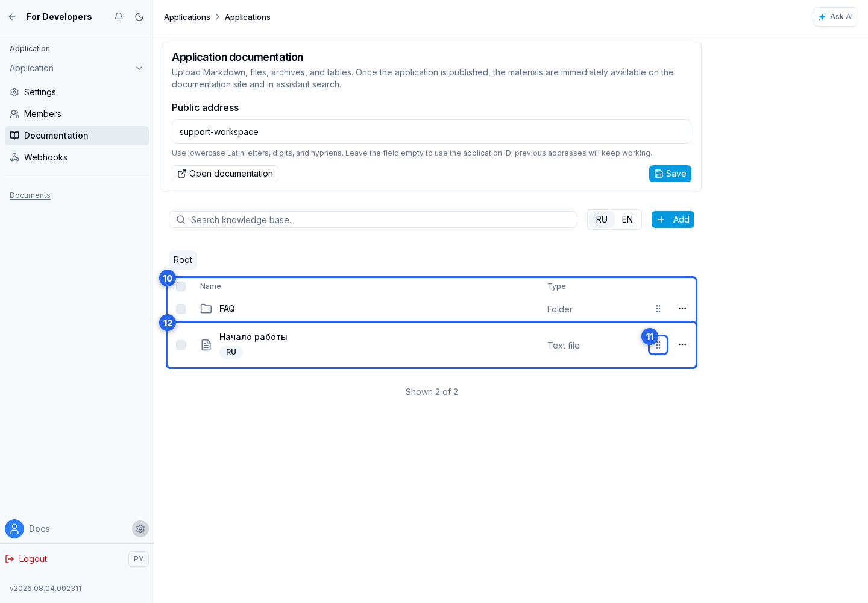Select the Начало работы file checkbox
868x603 pixels.
(181, 345)
